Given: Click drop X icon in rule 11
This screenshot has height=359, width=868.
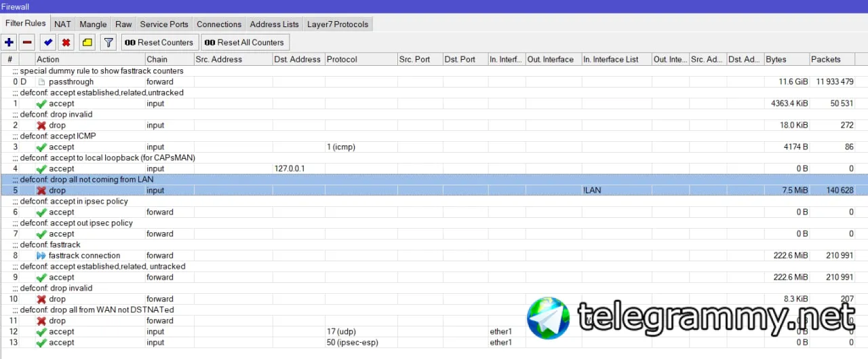Looking at the screenshot, I should (41, 320).
